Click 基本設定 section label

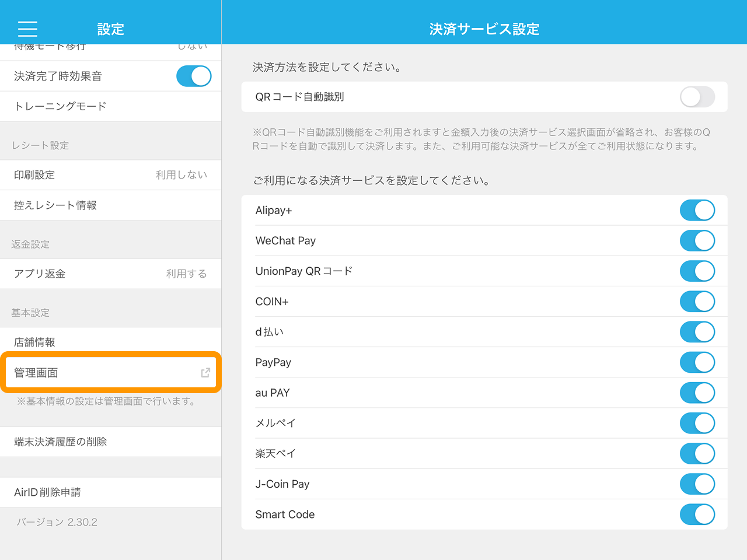pyautogui.click(x=30, y=313)
